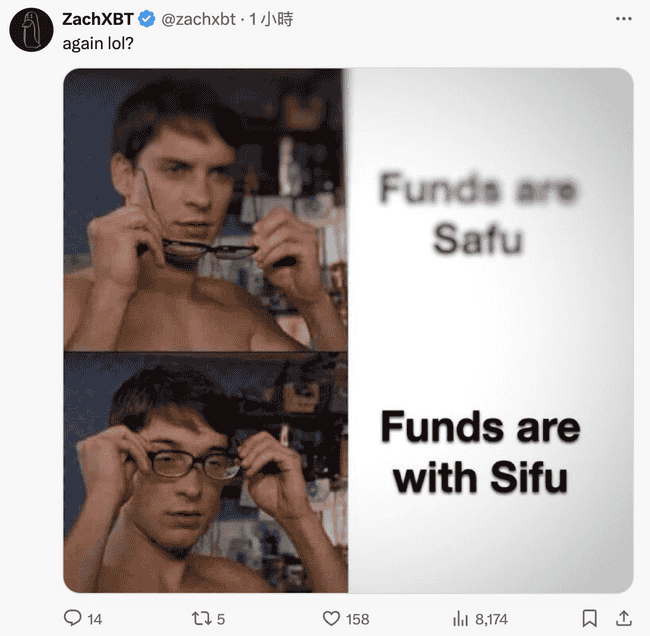Screen dimensions: 650x636
Task: Open ZachXBT's profile avatar
Action: [32, 30]
